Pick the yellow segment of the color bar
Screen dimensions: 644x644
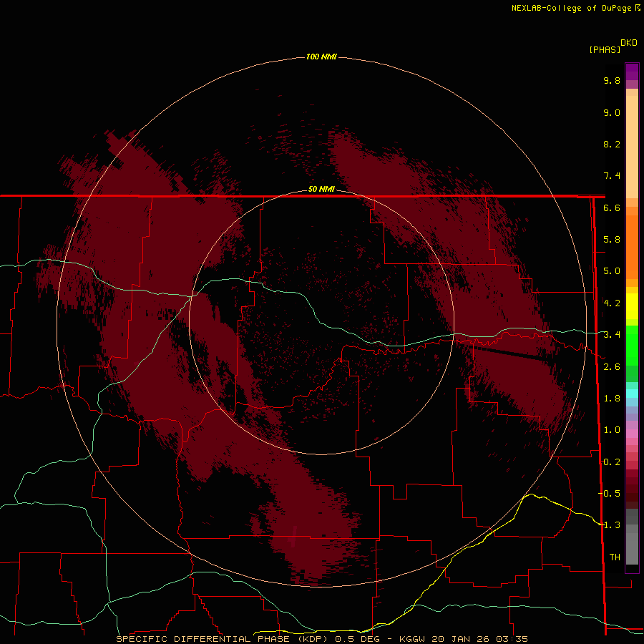pos(632,306)
